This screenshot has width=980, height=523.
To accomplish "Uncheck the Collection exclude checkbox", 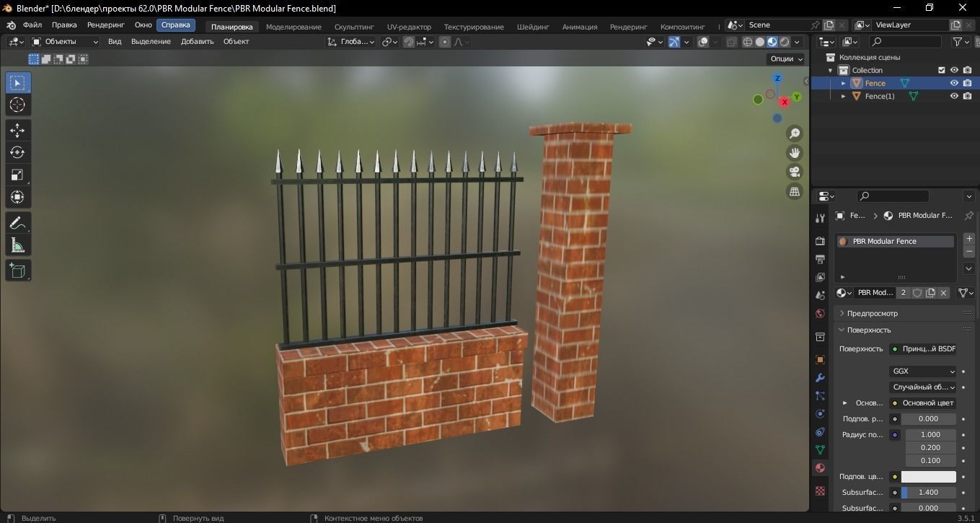I will pyautogui.click(x=941, y=70).
